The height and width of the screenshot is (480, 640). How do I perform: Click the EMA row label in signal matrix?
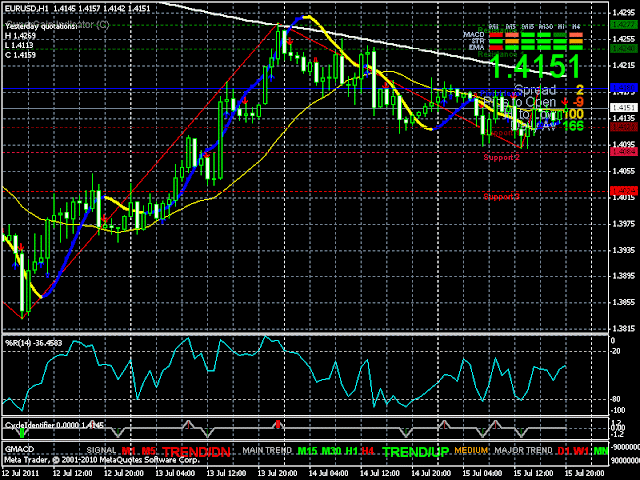tap(476, 47)
